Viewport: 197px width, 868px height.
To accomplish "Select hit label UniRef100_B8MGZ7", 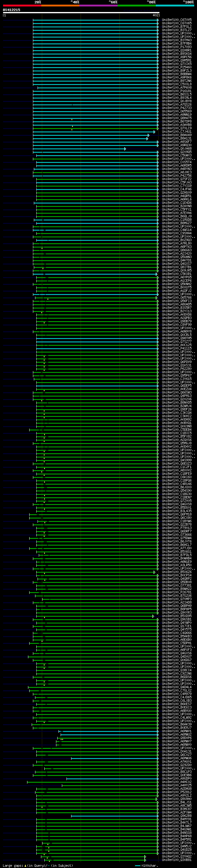I will pyautogui.click(x=177, y=223).
